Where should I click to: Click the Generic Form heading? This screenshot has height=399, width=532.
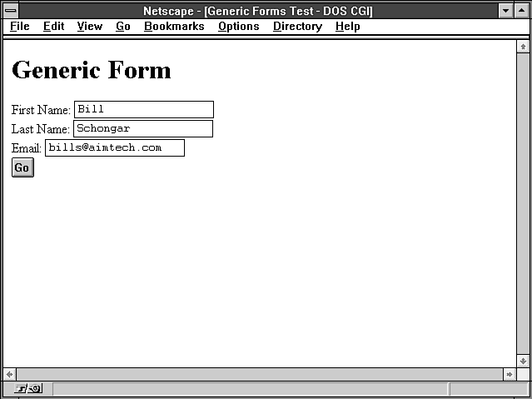point(92,70)
